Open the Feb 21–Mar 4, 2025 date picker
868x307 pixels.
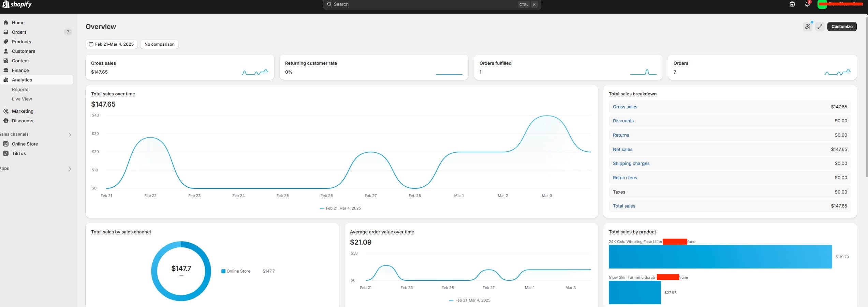pos(112,44)
